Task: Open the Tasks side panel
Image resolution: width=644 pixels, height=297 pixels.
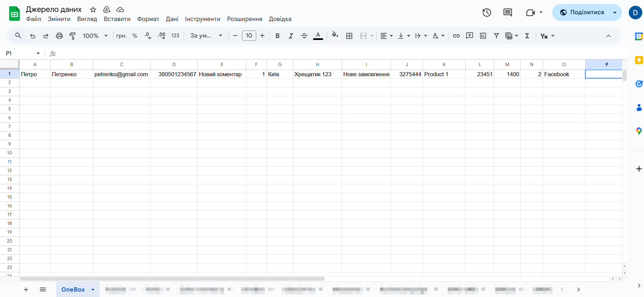Action: tap(639, 84)
